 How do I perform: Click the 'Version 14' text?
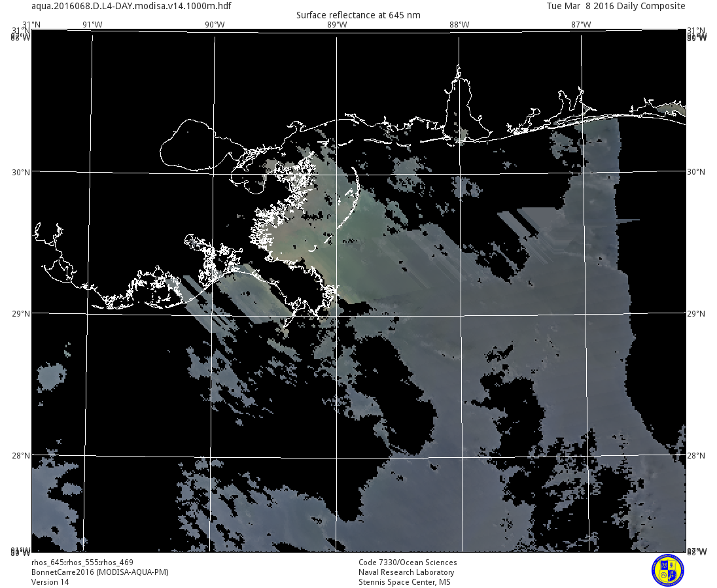[50, 582]
